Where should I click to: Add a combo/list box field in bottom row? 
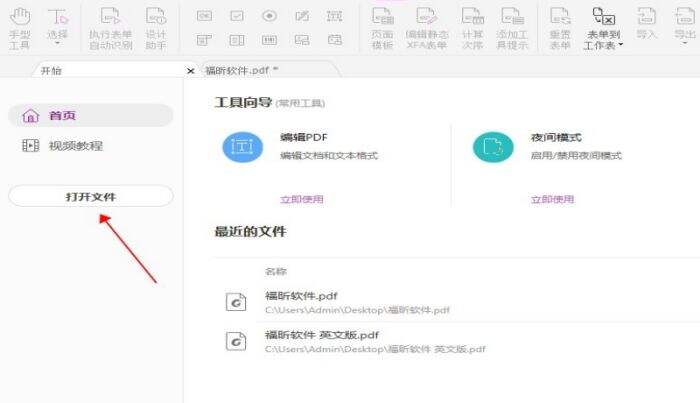pyautogui.click(x=237, y=40)
